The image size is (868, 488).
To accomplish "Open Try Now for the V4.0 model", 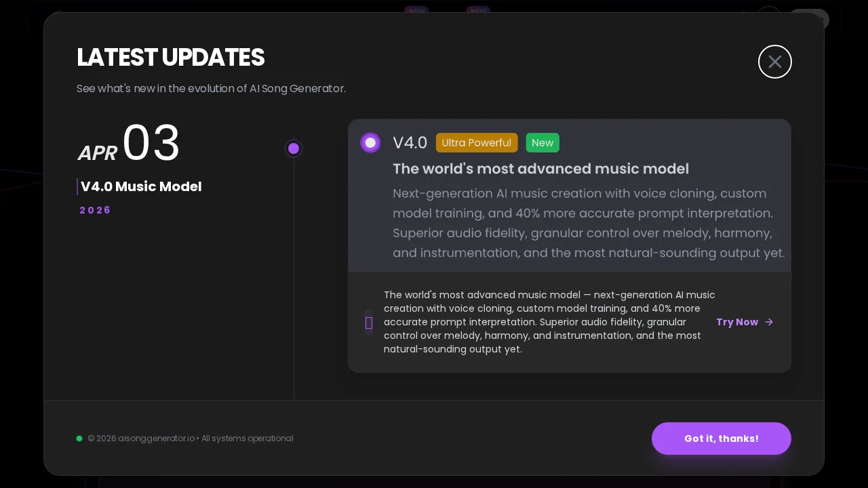I will (x=737, y=322).
